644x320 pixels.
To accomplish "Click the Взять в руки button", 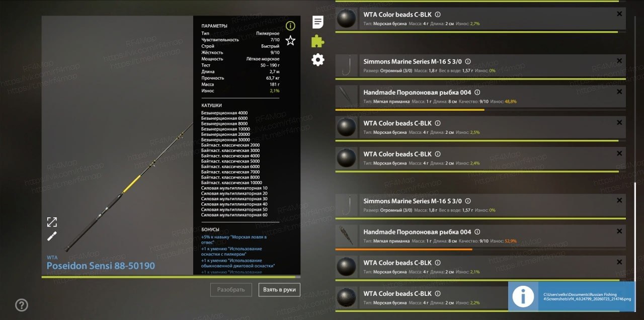I will point(279,290).
